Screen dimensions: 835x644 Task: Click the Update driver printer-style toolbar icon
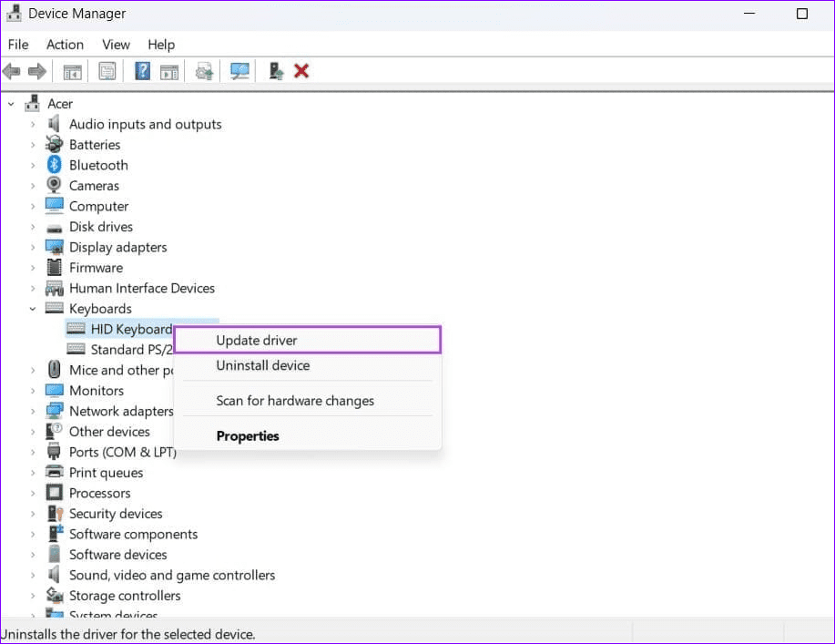205,71
